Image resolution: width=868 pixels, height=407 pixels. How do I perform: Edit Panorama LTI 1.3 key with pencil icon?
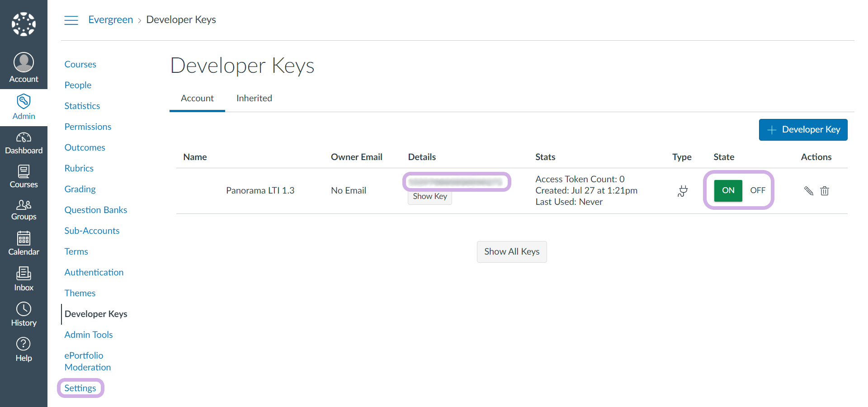[809, 191]
